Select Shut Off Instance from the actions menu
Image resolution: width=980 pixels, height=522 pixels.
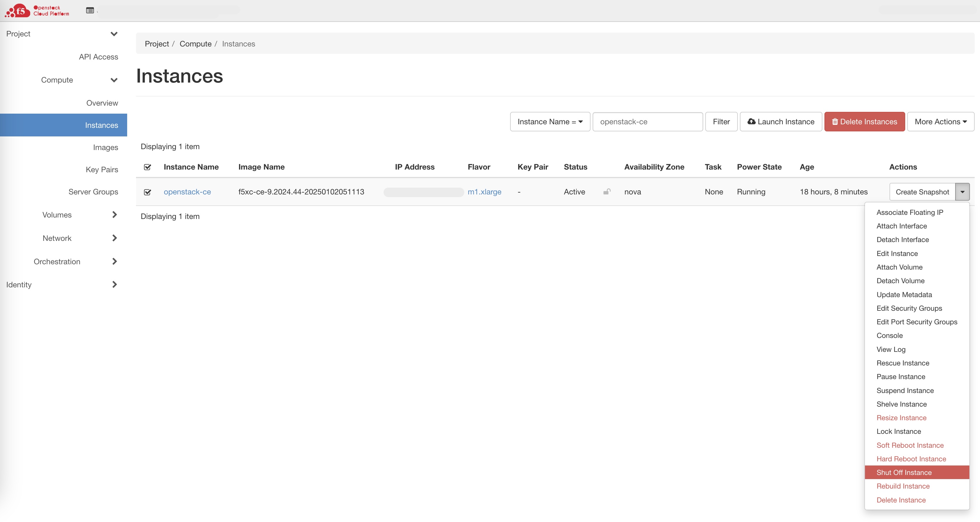904,472
